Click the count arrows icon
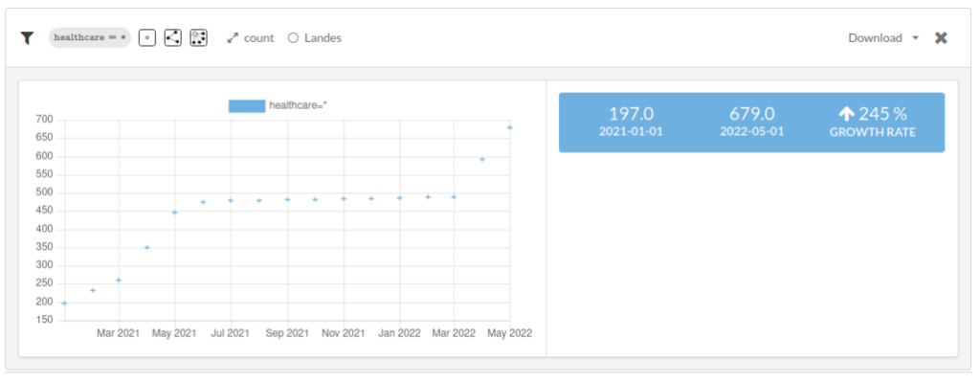 tap(234, 38)
